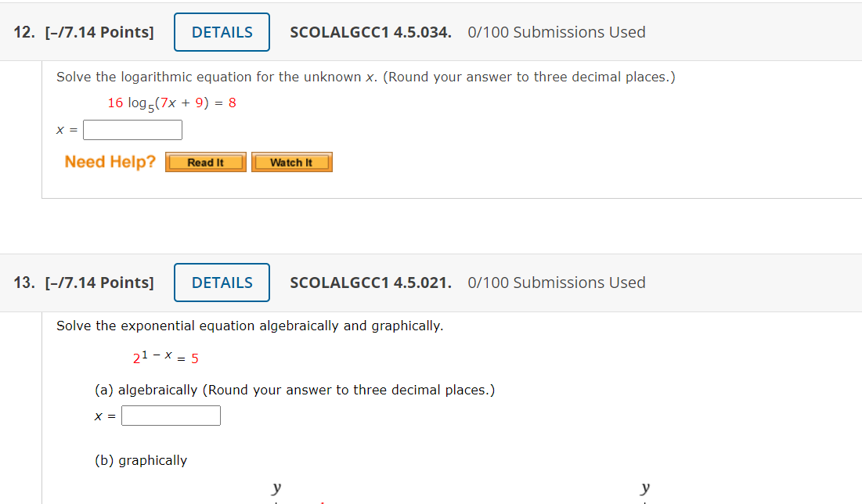Click the answer input field for question 12
Screen dimensions: 862x504
click(132, 129)
